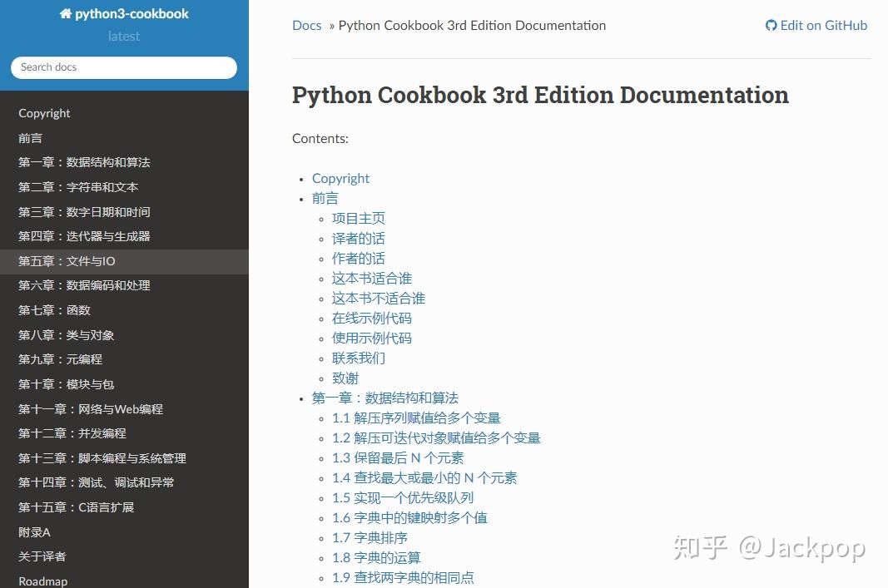Open 1.9 查找两字典的相同点 link

[403, 577]
